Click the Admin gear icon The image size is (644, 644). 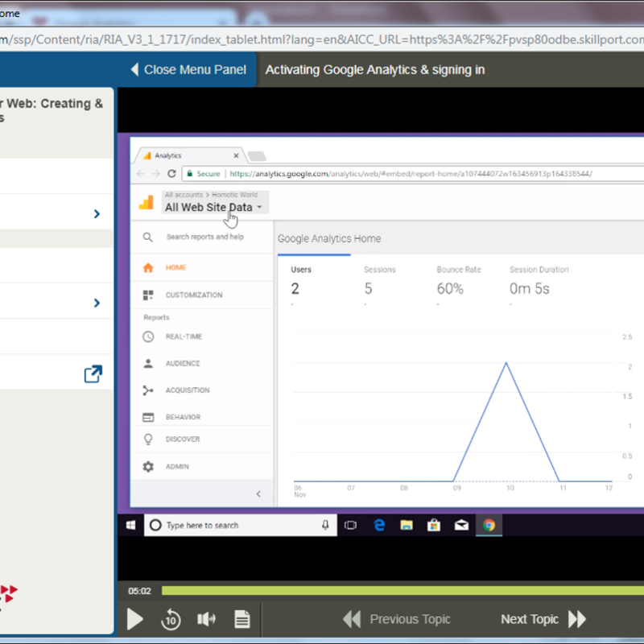(x=148, y=467)
